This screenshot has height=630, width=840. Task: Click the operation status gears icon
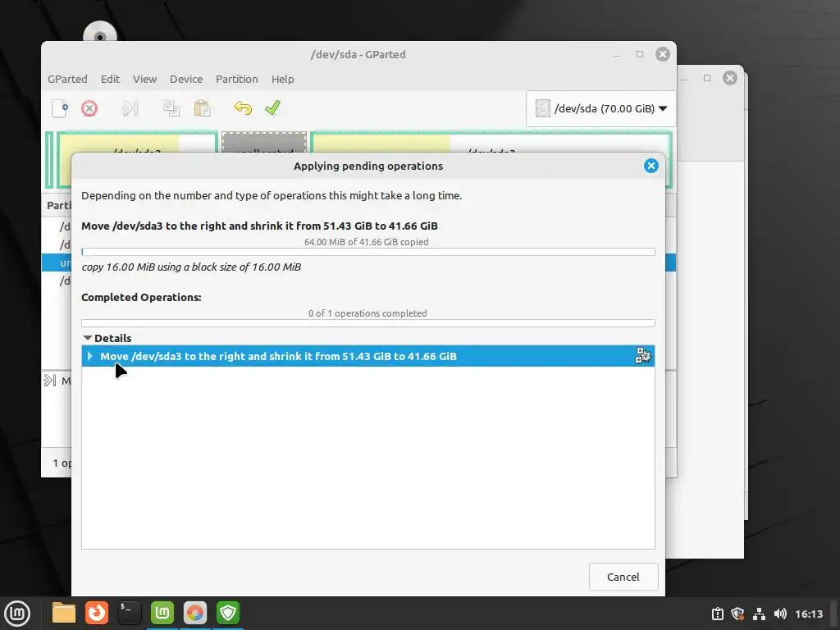pyautogui.click(x=643, y=356)
